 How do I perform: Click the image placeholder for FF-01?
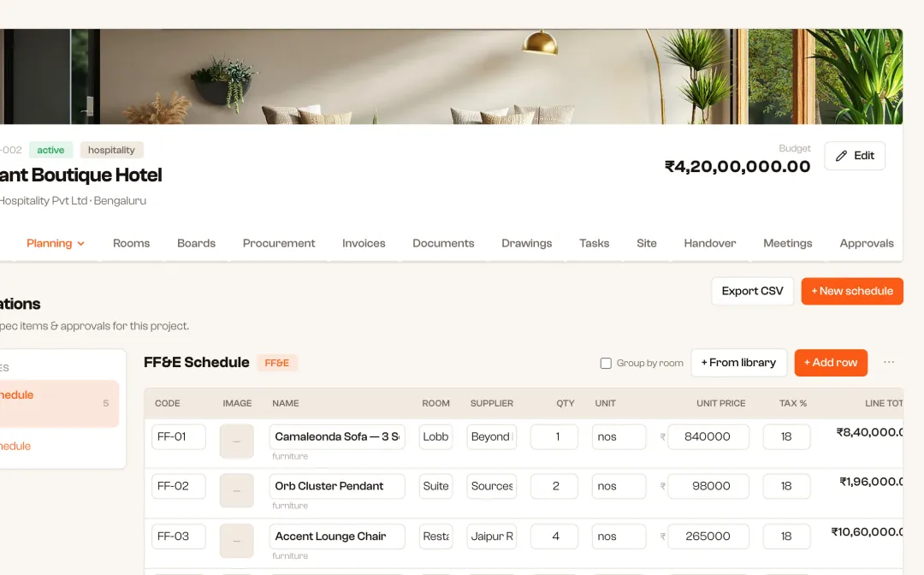[x=236, y=442]
